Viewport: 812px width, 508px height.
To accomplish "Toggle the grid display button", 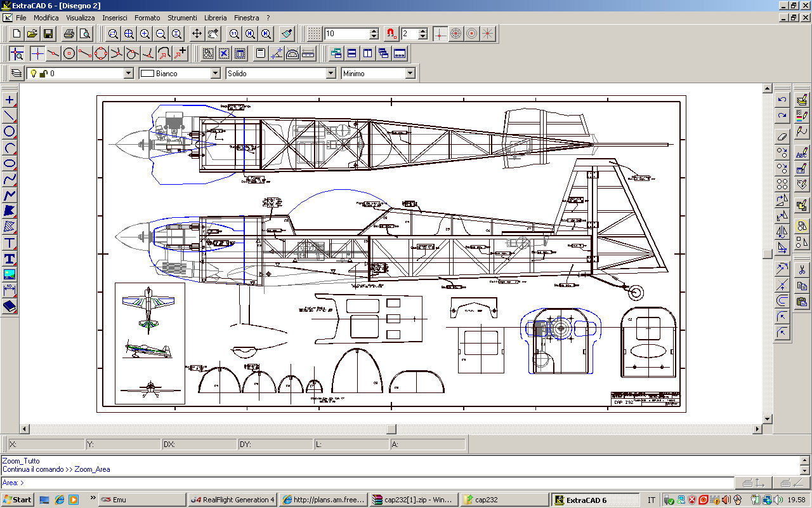I will tap(314, 34).
